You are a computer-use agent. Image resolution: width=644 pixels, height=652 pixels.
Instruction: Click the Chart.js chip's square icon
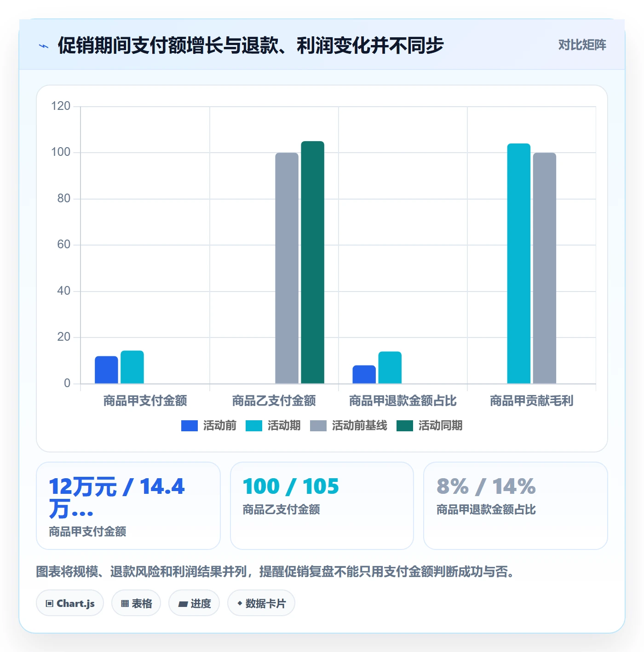pos(50,604)
